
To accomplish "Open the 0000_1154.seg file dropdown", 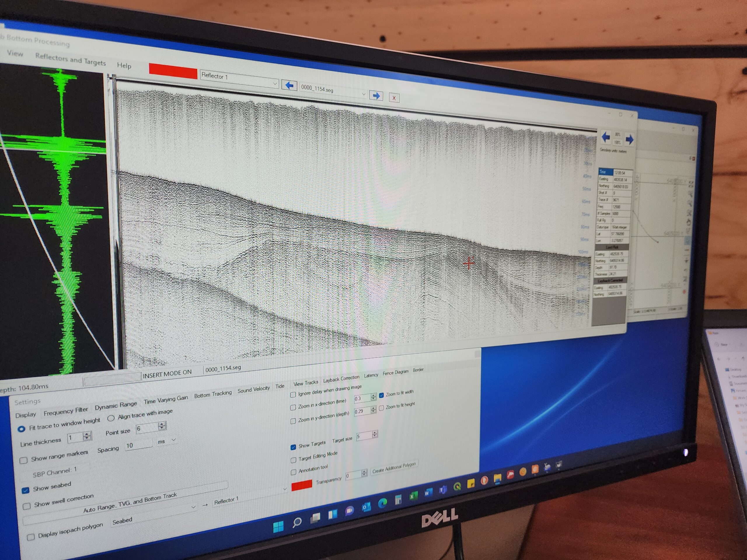I will pos(364,94).
